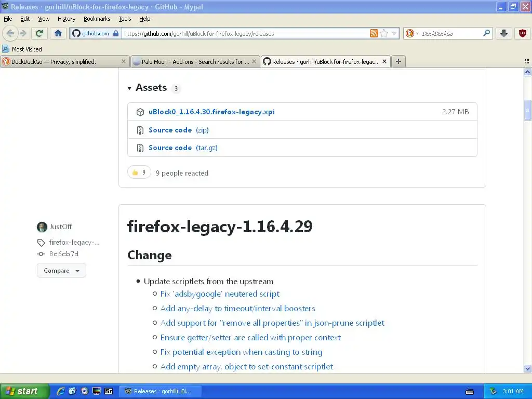The image size is (532, 399).
Task: Click Show Desktop quick launch icon
Action: click(x=97, y=391)
